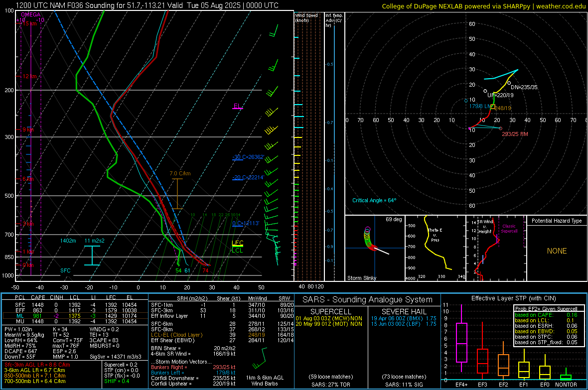Image resolution: width=588 pixels, height=390 pixels.
Task: Click the '9 km' height marker
Action: [28, 130]
